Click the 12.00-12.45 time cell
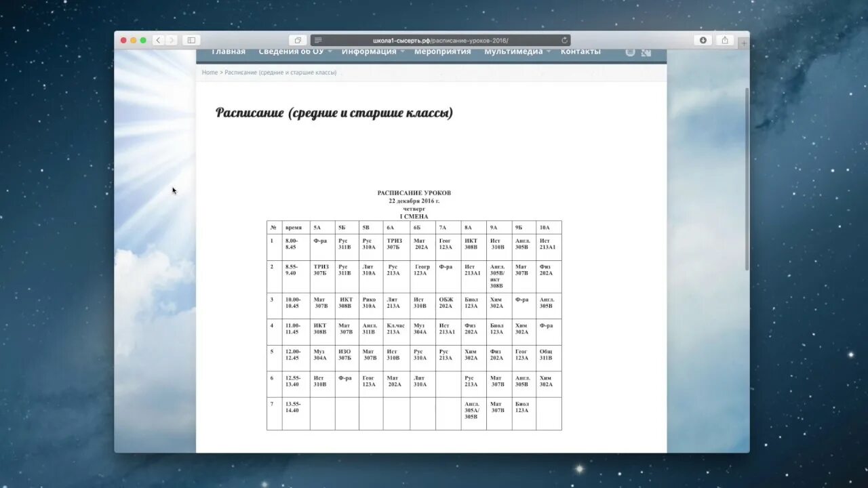 tap(296, 358)
